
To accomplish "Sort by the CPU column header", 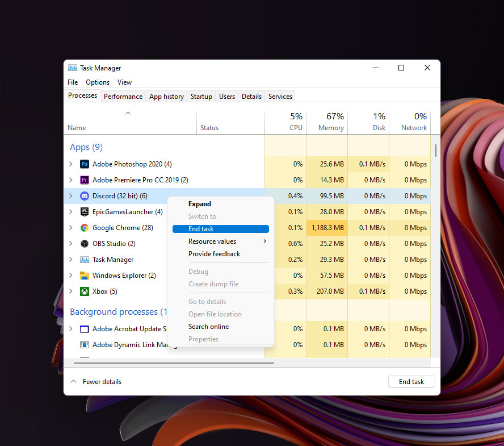I will (285, 122).
